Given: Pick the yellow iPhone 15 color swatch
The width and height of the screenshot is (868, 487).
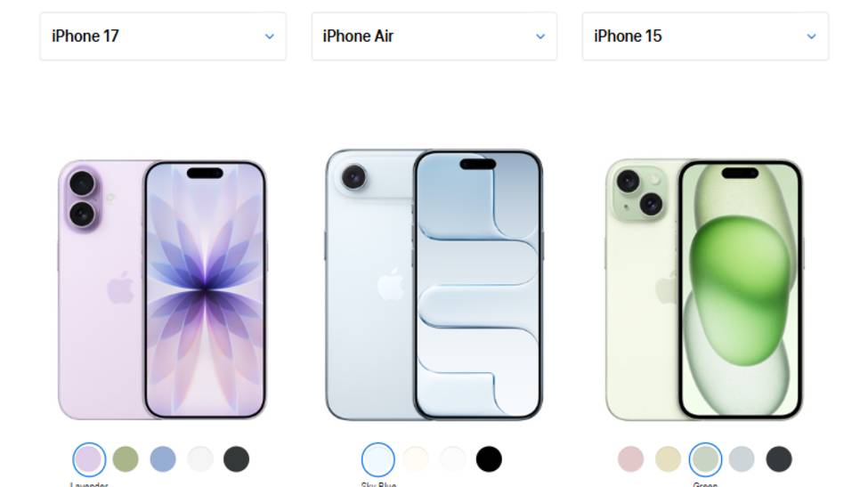Looking at the screenshot, I should [669, 459].
